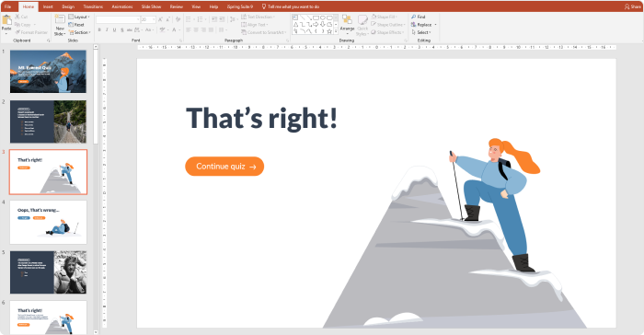Viewport: 644px width, 335px height.
Task: Switch to the Design tab
Action: [x=68, y=6]
